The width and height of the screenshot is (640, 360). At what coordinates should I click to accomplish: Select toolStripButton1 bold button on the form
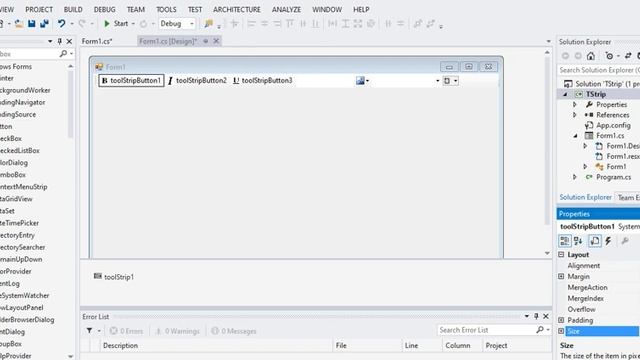coord(131,80)
